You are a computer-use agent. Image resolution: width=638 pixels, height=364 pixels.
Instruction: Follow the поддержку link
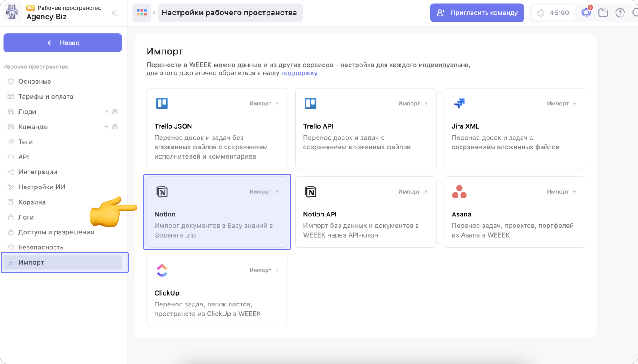click(x=299, y=73)
